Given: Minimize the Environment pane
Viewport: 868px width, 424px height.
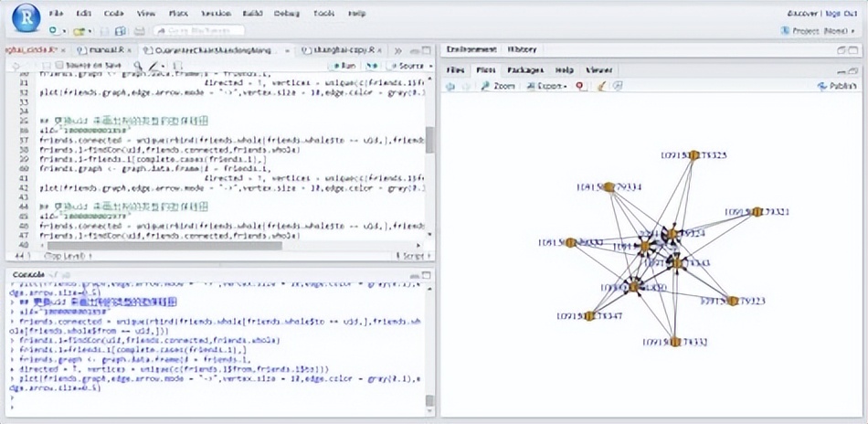Looking at the screenshot, I should coord(842,50).
